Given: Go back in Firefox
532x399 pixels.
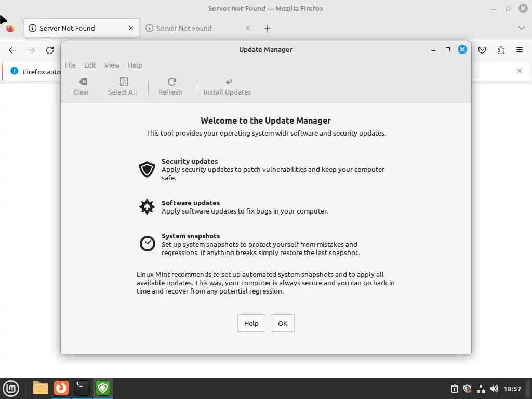Looking at the screenshot, I should coord(12,50).
